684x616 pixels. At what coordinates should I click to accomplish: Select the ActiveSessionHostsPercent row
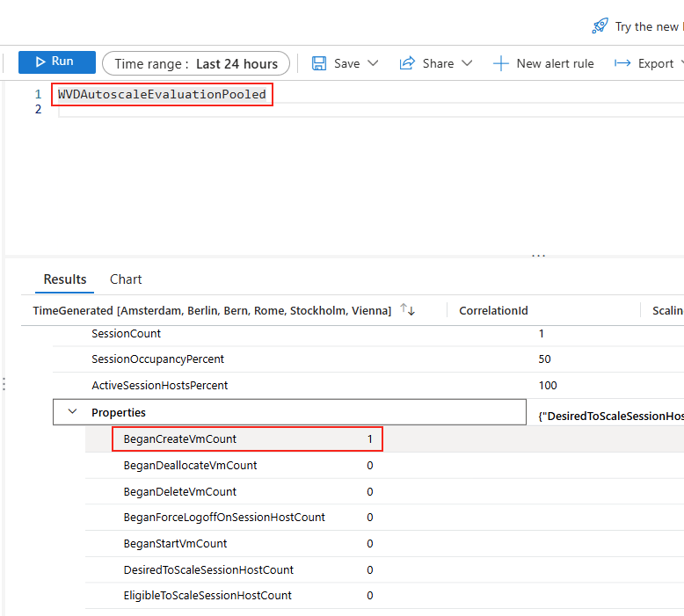point(368,386)
